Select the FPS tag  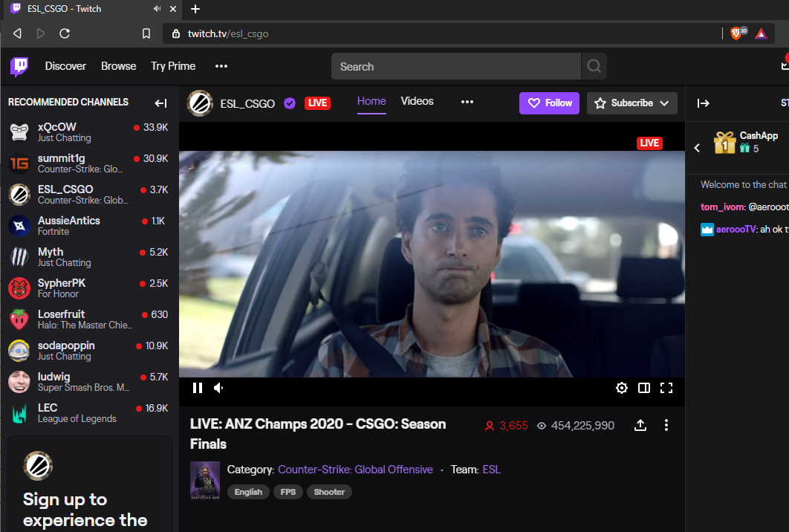[288, 492]
